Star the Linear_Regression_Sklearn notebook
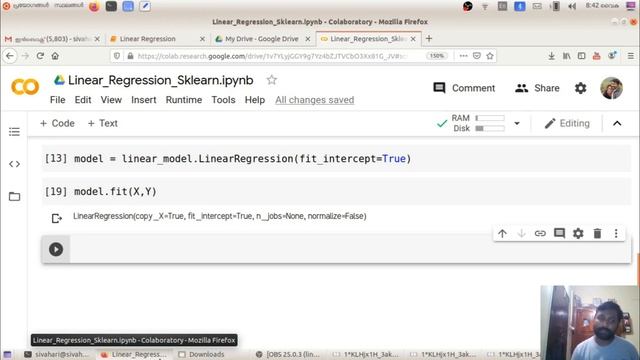 pyautogui.click(x=272, y=80)
